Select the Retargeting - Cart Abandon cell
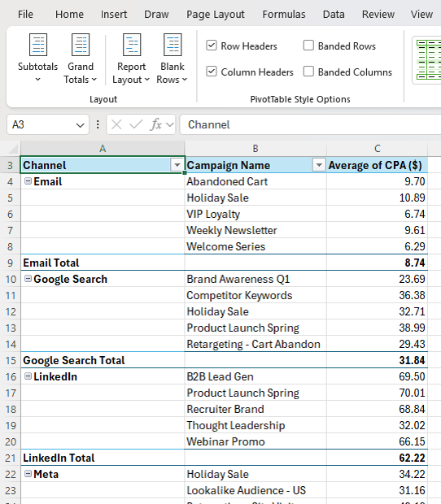Viewport: 441px width, 504px height. point(255,344)
